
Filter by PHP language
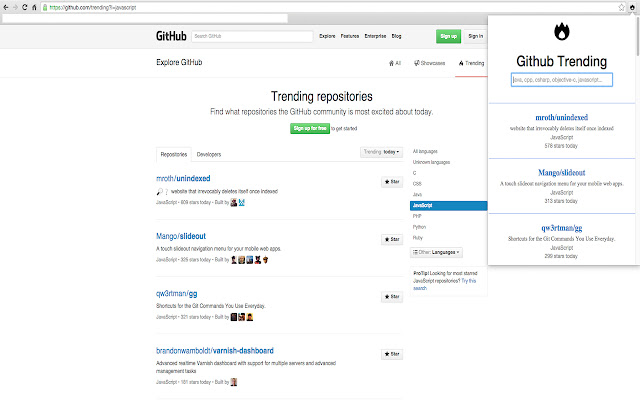pyautogui.click(x=417, y=216)
